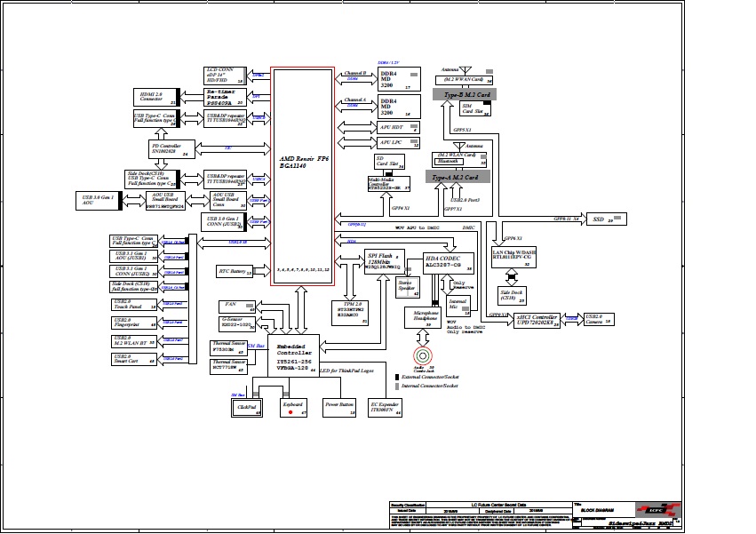The image size is (756, 534).
Task: Click the ClickPad block
Action: (247, 408)
